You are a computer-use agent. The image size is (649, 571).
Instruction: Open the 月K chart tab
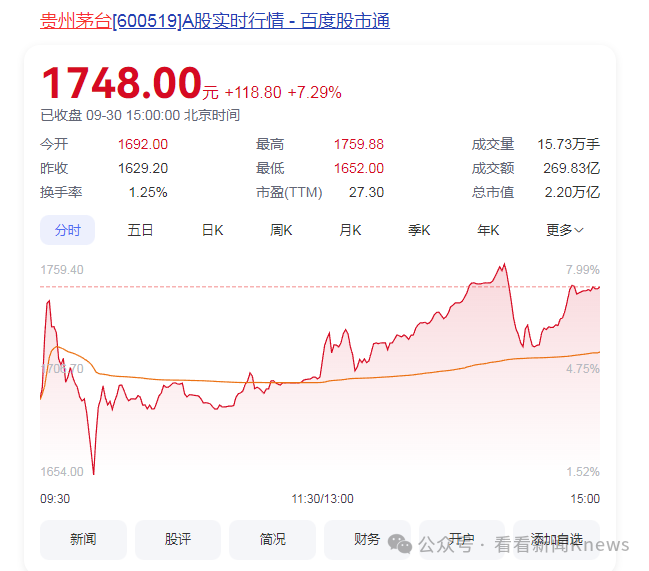pyautogui.click(x=350, y=230)
